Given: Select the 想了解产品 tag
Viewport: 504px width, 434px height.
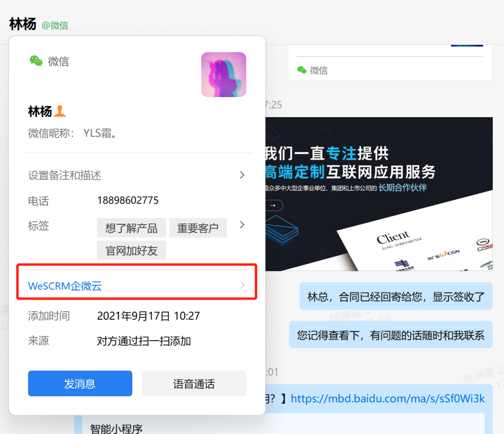Looking at the screenshot, I should point(131,228).
